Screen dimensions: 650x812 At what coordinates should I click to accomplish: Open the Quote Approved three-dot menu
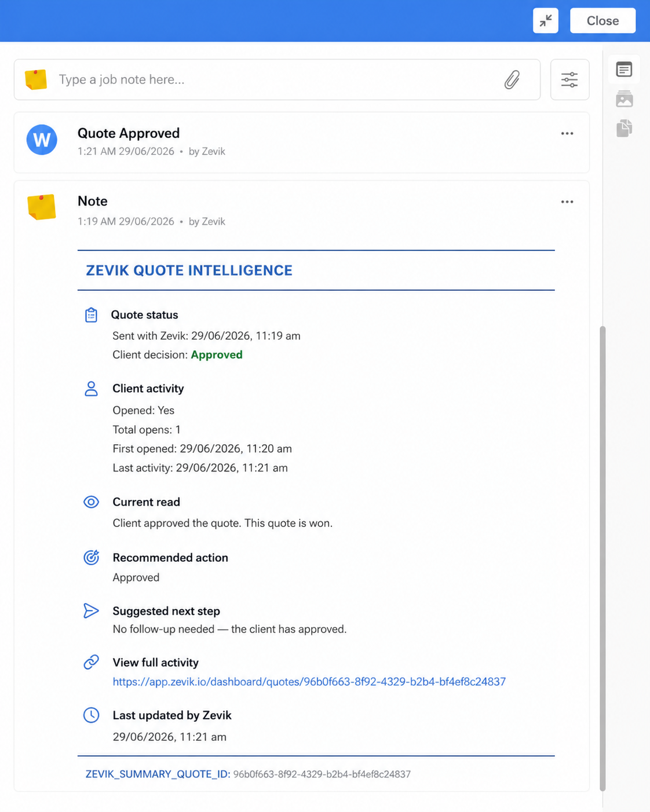(x=567, y=134)
